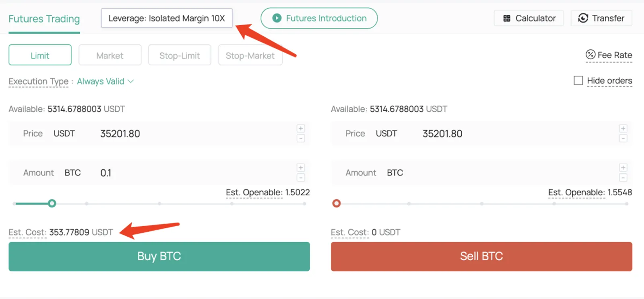Viewport: 644px width, 299px height.
Task: Open the Calculator button
Action: pyautogui.click(x=529, y=18)
